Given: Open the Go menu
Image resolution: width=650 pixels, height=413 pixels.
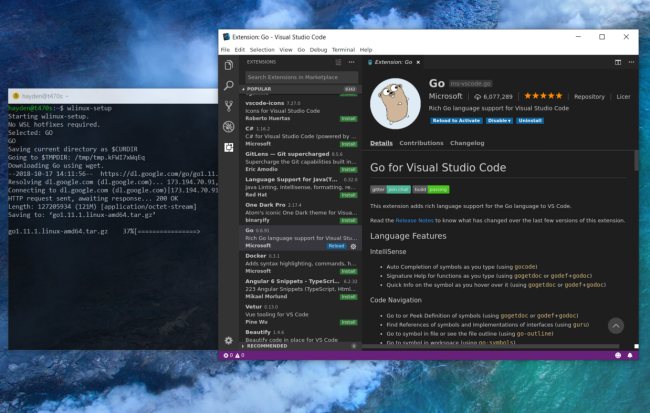Looking at the screenshot, I should [x=301, y=50].
